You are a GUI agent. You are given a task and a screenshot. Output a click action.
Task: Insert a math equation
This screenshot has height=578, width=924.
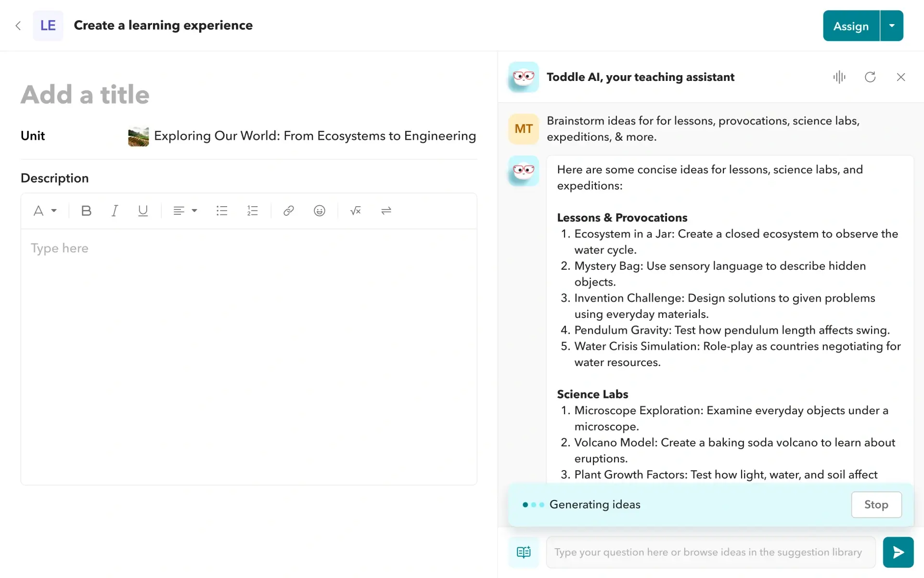pos(356,210)
